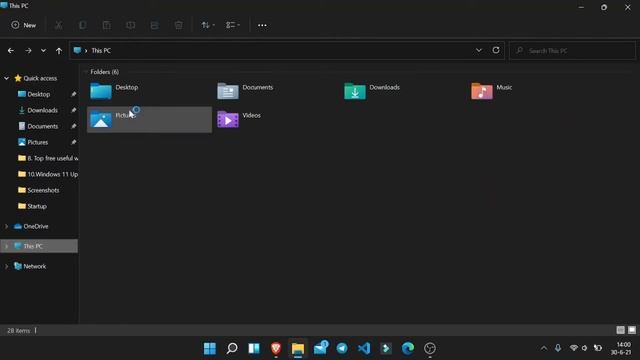
Task: Collapse the Quick access tree
Action: click(7, 78)
